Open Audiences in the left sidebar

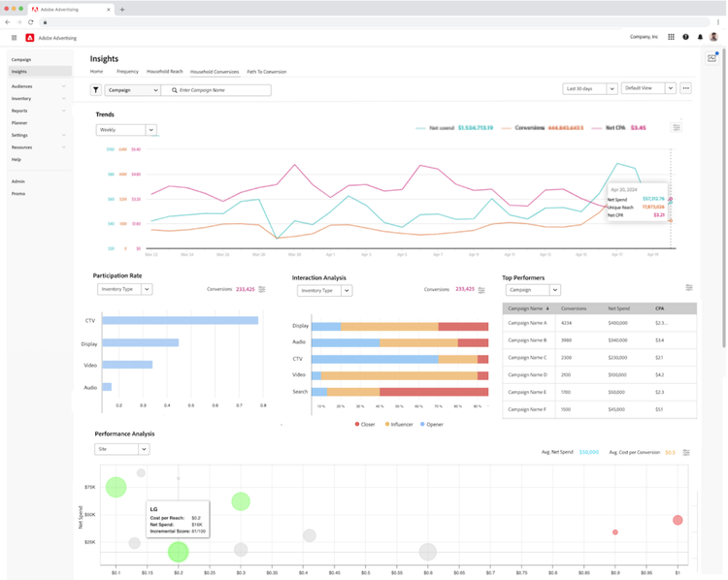point(22,86)
